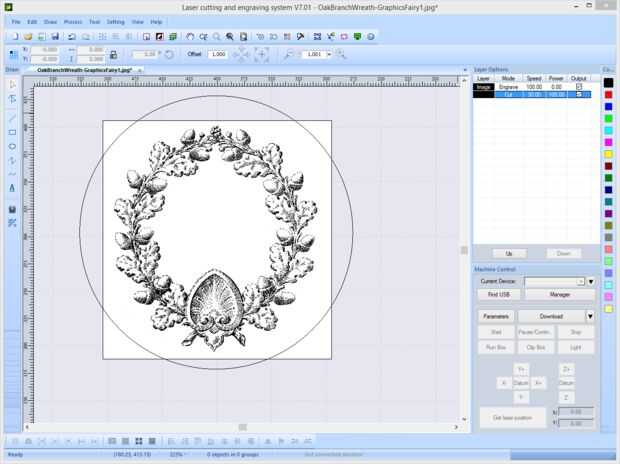Close the OakBranchWreath document tab
This screenshot has height=464, width=620.
140,70
